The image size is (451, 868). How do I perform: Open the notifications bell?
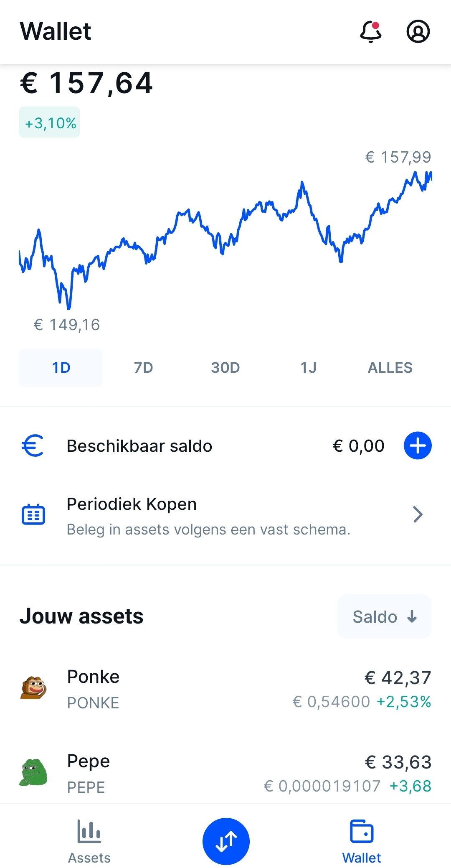(370, 32)
